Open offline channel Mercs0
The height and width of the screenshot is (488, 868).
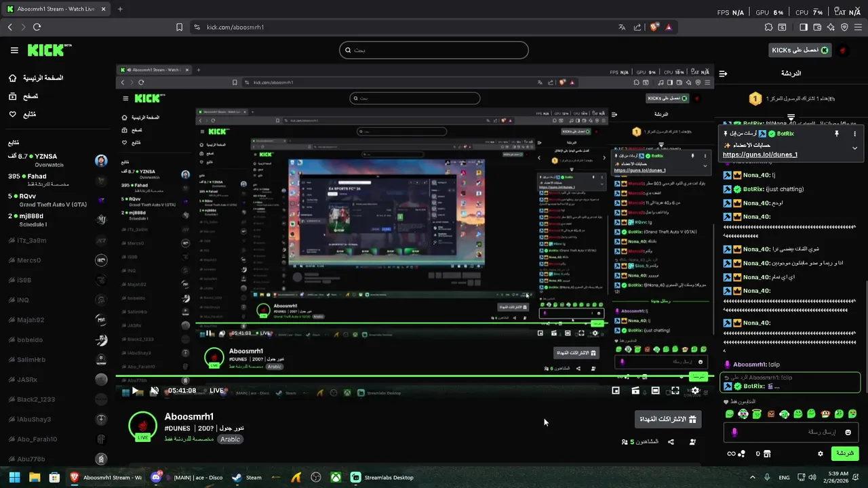(x=58, y=260)
